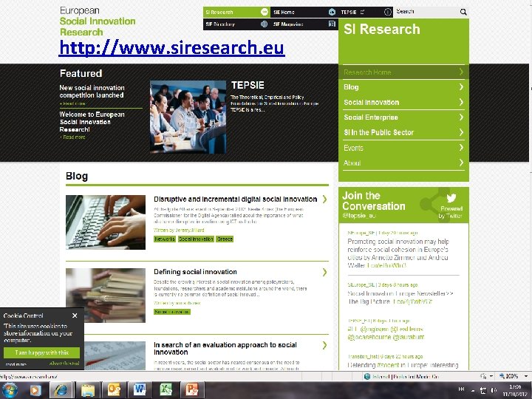Viewport: 532px width, 399px height.
Task: Open Outlook from the taskbar
Action: click(114, 390)
